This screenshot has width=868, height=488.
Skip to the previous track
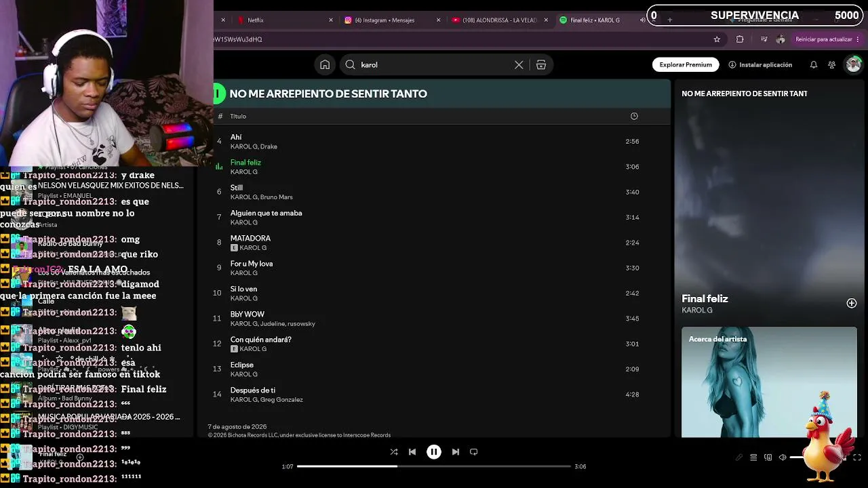click(412, 452)
